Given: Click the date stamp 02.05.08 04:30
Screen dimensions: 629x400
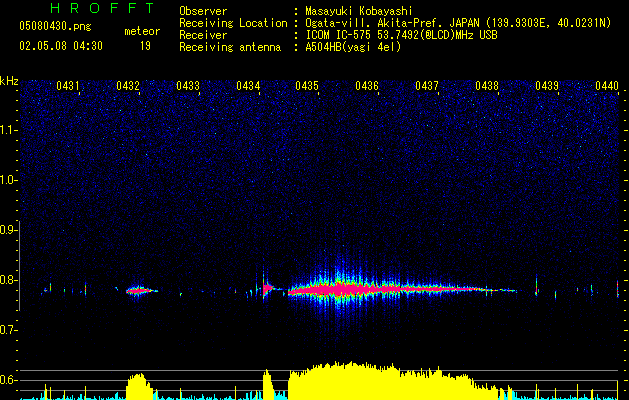Looking at the screenshot, I should 61,46.
